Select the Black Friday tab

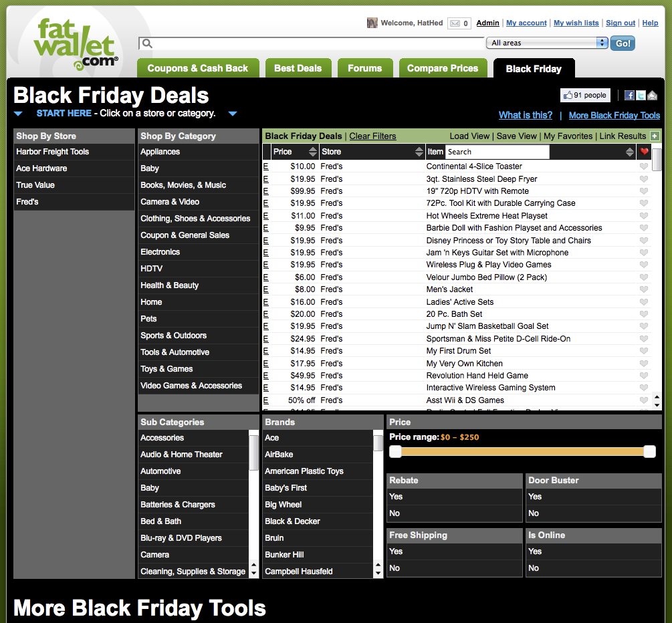534,69
